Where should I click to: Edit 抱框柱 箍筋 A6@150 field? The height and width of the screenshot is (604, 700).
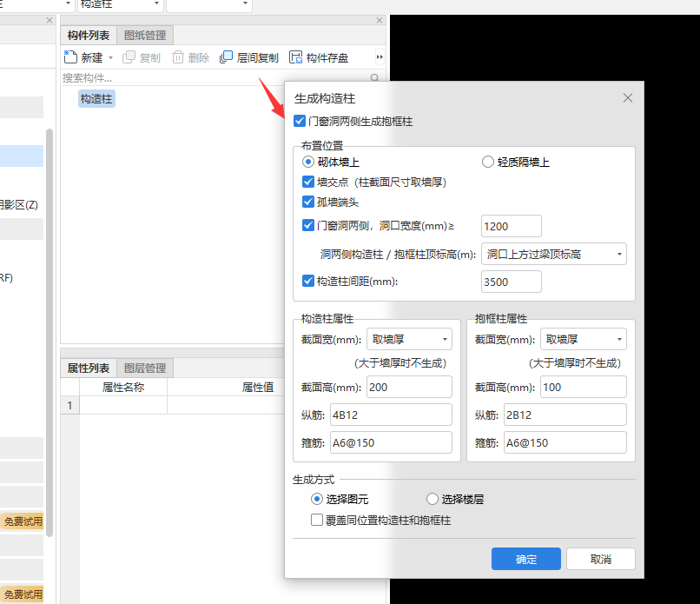tap(565, 442)
